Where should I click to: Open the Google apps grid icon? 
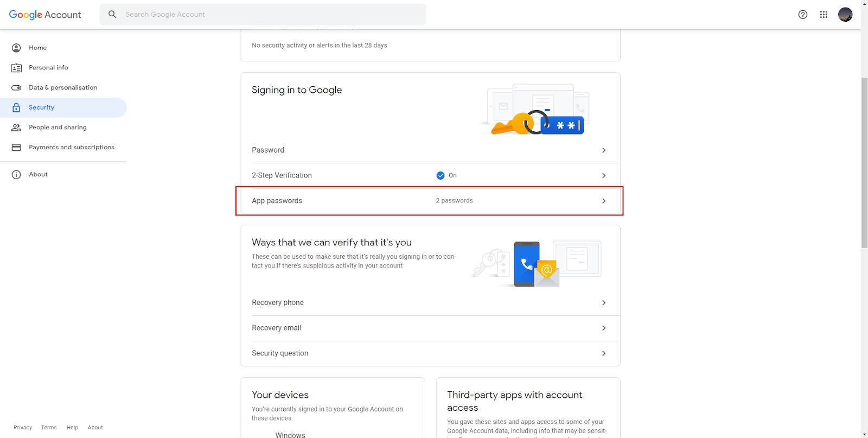824,15
